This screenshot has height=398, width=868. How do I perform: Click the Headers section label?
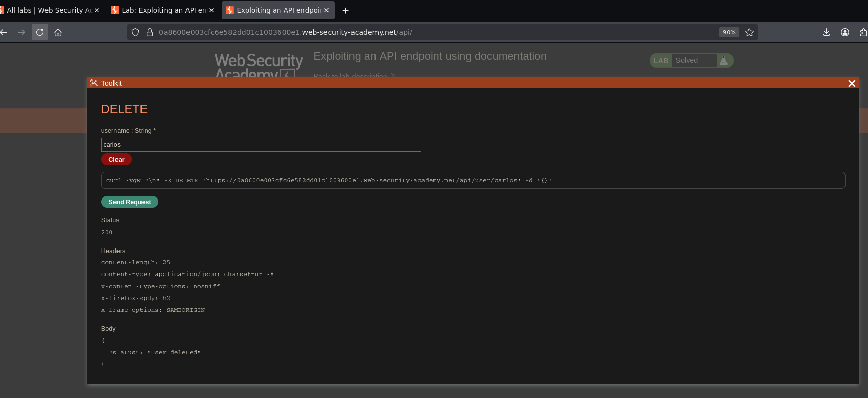point(113,251)
